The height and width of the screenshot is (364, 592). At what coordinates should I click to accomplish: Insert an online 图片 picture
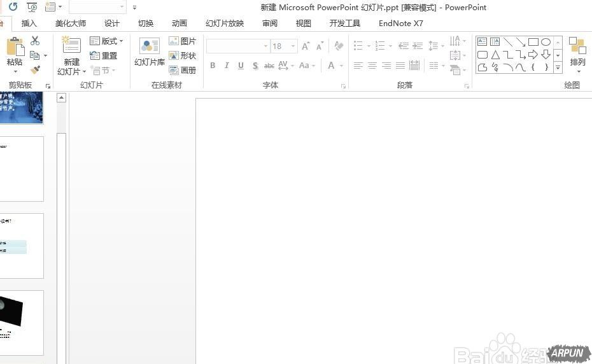tap(183, 41)
